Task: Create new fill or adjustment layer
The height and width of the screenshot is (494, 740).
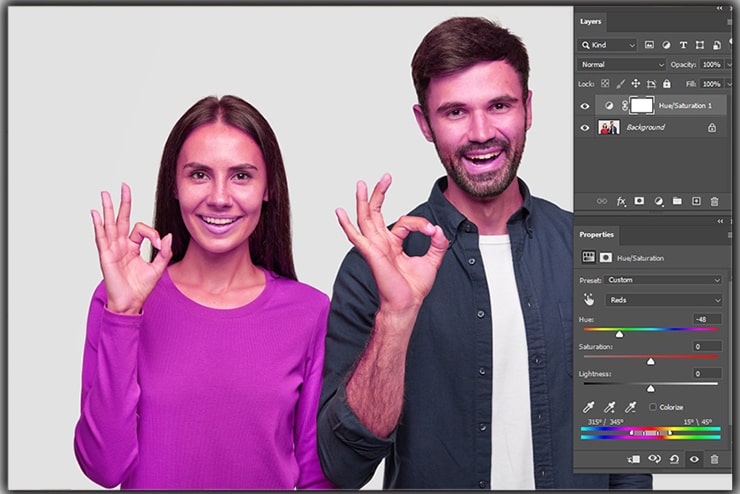Action: pos(658,201)
